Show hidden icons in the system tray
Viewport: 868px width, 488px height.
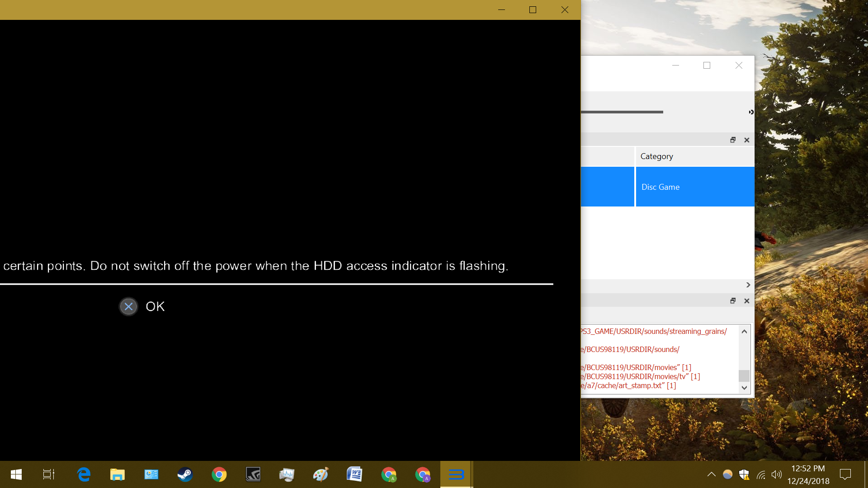pos(711,474)
